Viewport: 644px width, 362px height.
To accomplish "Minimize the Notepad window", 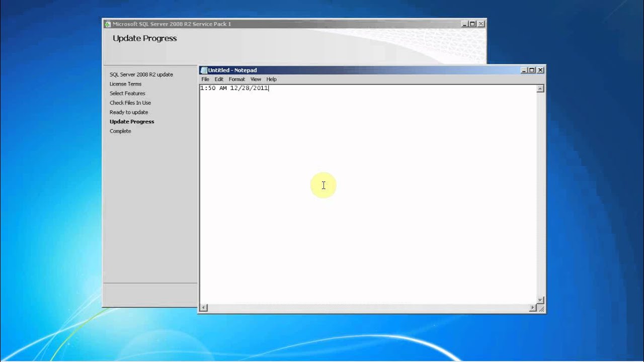I will point(524,70).
